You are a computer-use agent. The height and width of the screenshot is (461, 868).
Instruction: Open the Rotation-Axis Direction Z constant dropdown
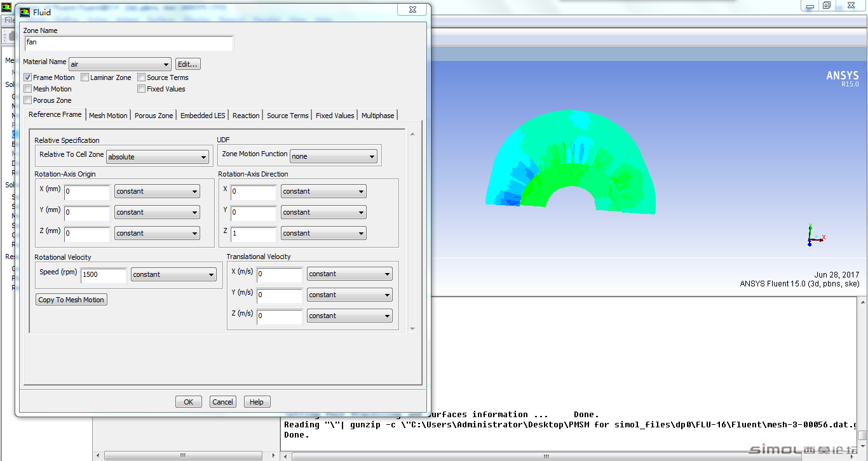(323, 233)
